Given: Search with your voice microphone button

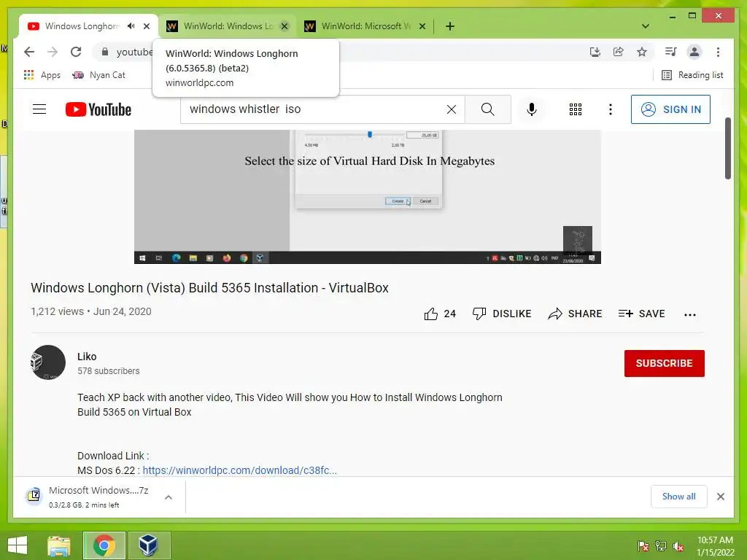Looking at the screenshot, I should [x=532, y=109].
